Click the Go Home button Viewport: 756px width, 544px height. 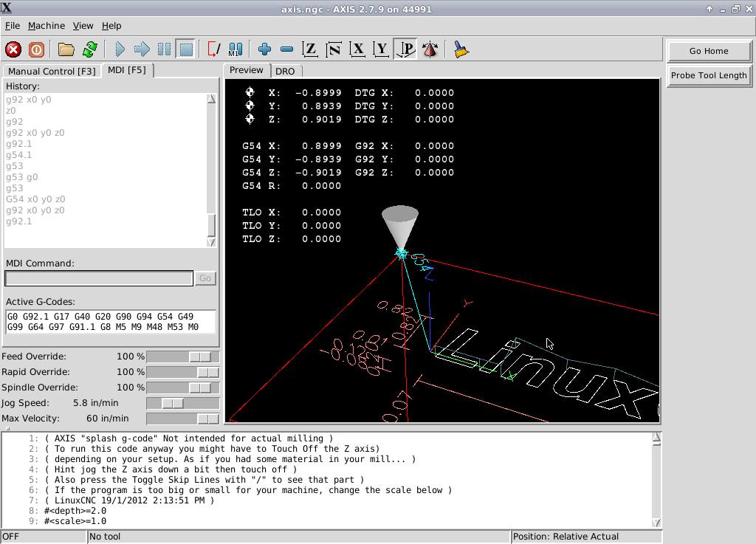[x=709, y=51]
